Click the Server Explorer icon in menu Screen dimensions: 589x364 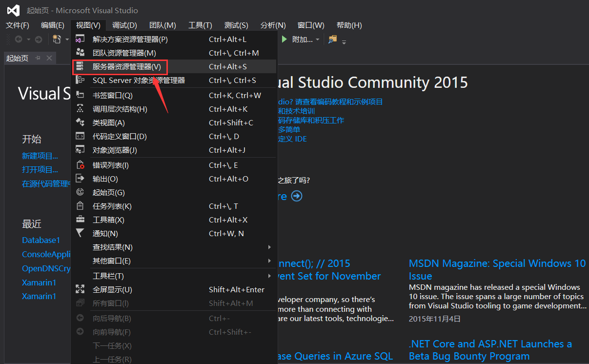[x=80, y=66]
